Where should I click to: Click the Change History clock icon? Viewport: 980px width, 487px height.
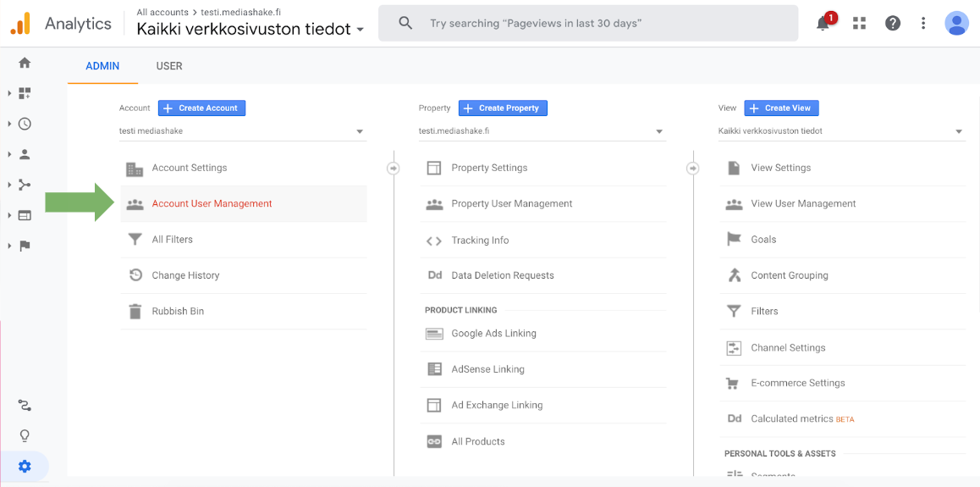135,275
